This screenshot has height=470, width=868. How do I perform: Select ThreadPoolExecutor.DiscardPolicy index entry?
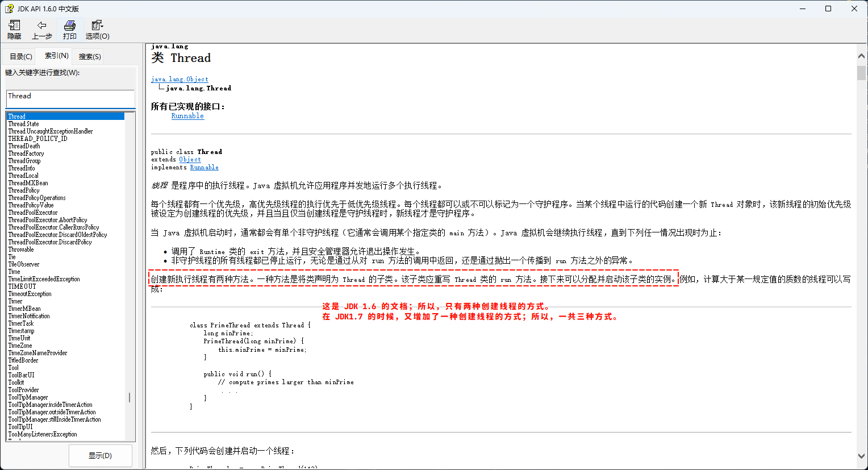point(50,242)
